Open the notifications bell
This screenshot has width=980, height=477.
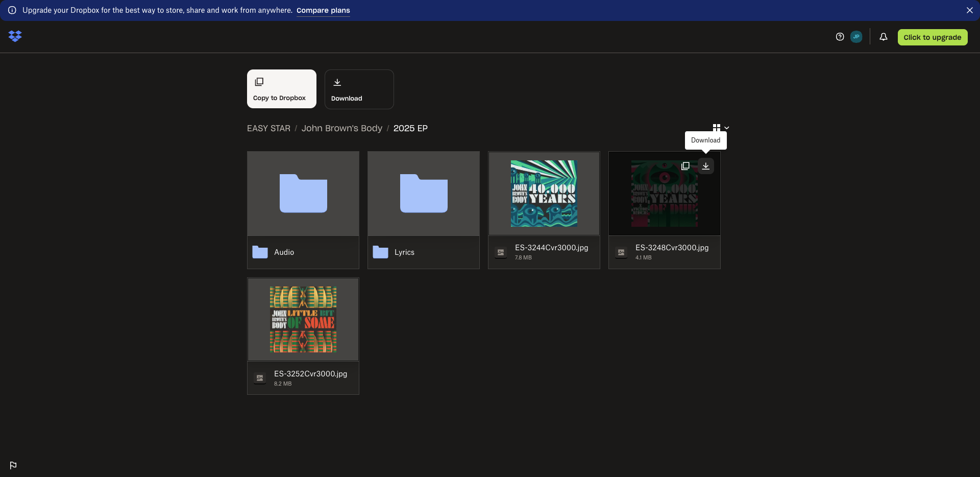pos(883,37)
